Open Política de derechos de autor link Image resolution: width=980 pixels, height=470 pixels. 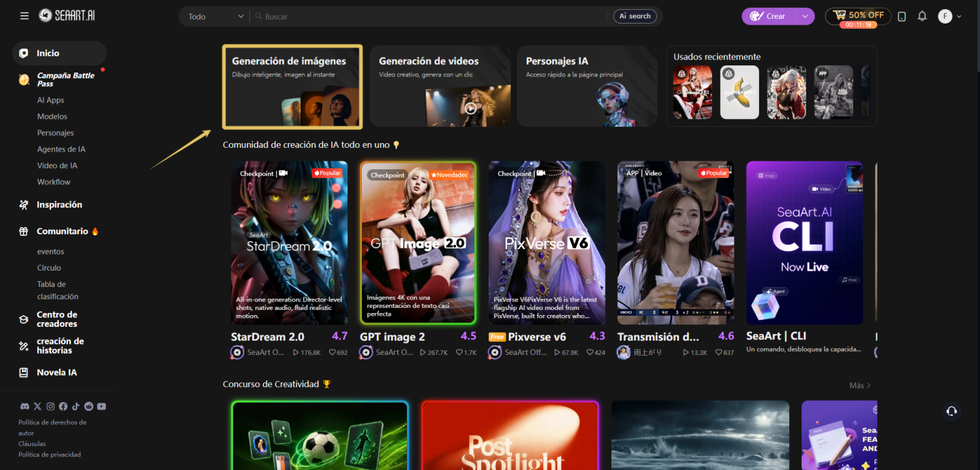tap(52, 428)
